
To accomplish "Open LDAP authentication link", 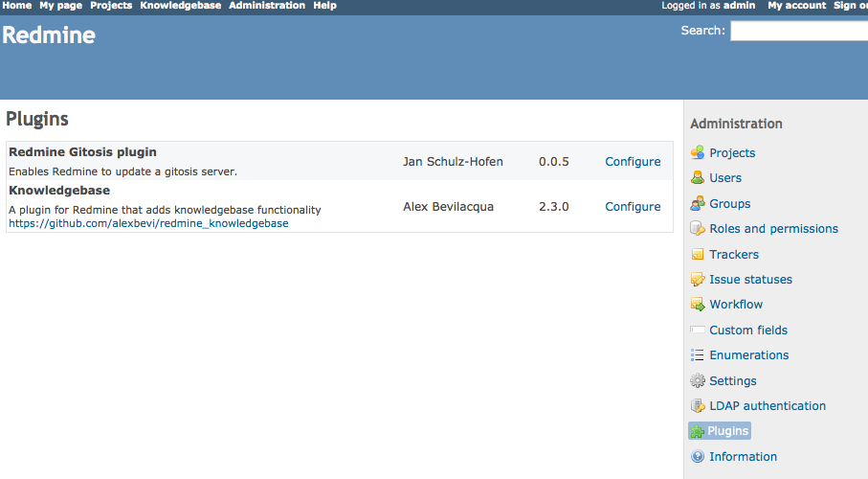I will (768, 406).
